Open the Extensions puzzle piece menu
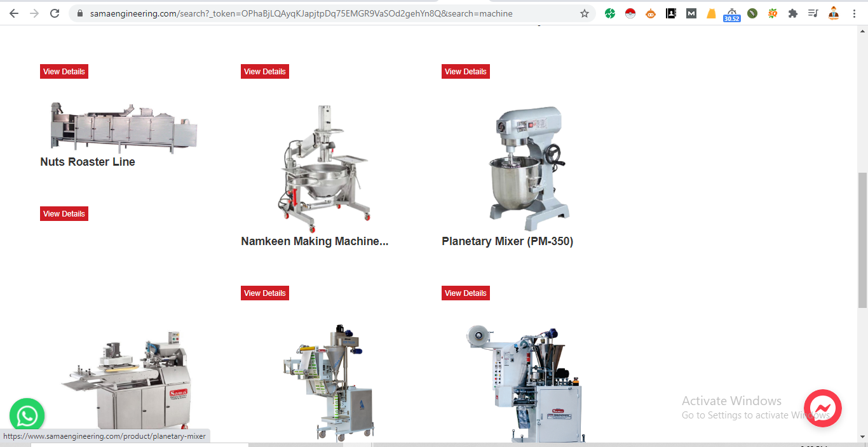868x447 pixels. 793,13
